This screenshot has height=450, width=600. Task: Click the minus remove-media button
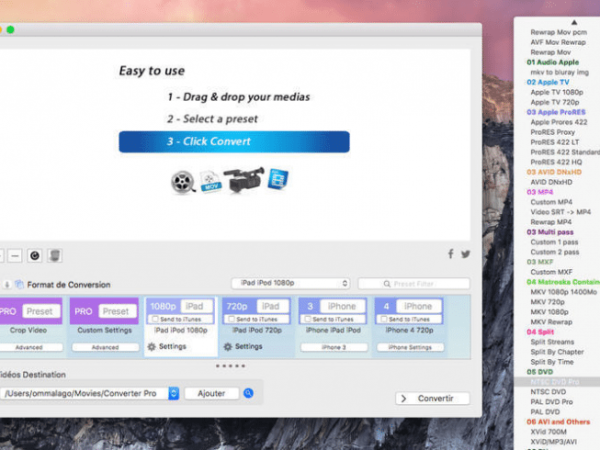[15, 256]
